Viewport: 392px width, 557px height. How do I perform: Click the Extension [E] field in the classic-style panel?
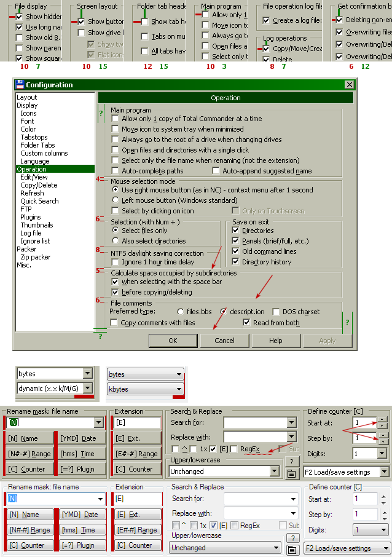[138, 422]
